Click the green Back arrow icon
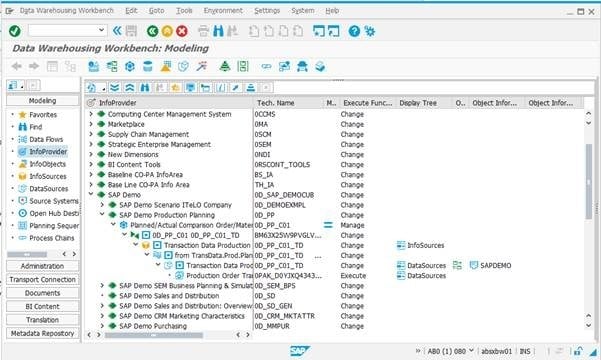This screenshot has width=601, height=360. click(153, 31)
